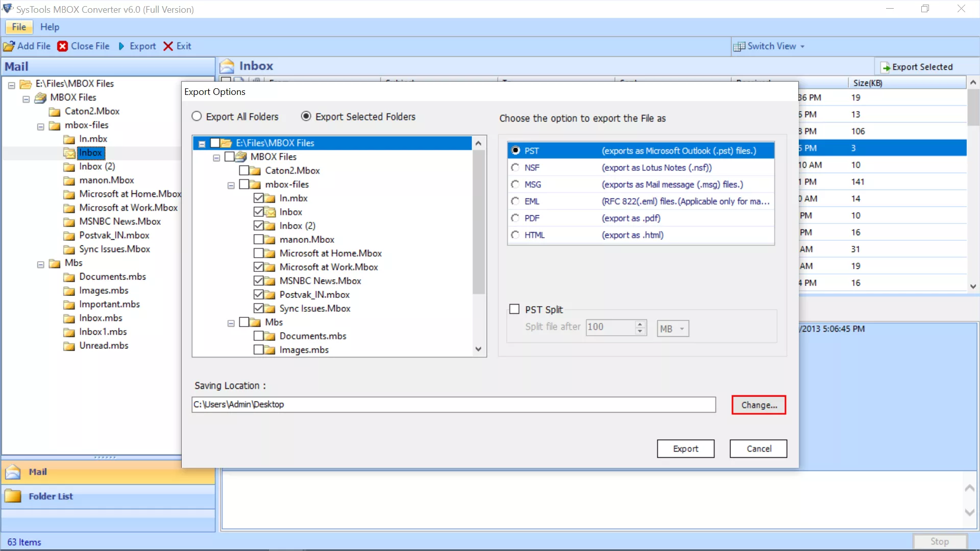Open the MB split size unit dropdown
The width and height of the screenshot is (980, 551).
pyautogui.click(x=673, y=329)
